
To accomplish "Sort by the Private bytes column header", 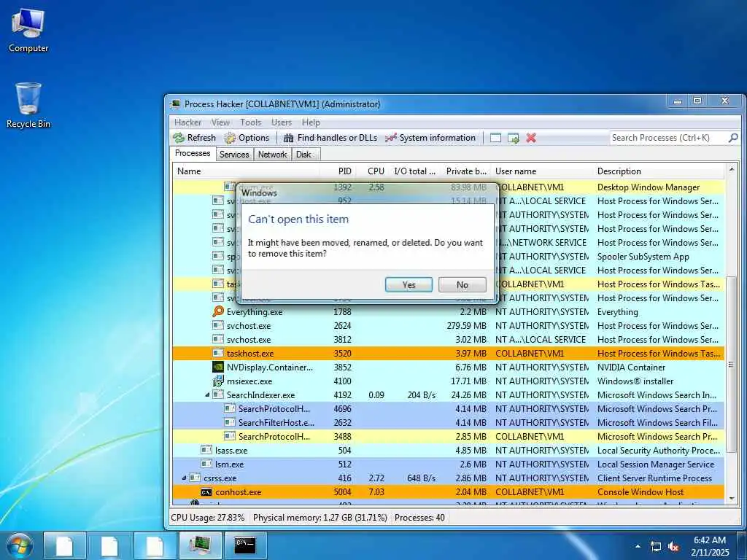I will click(x=465, y=171).
